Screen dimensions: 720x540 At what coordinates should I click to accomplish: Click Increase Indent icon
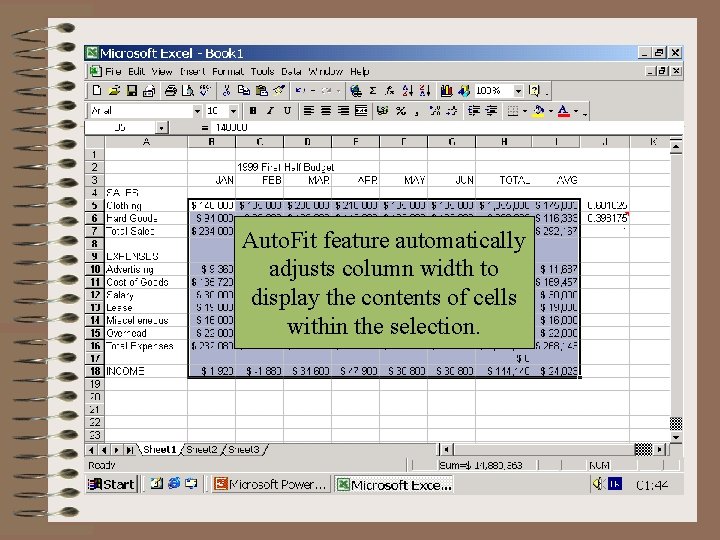491,111
